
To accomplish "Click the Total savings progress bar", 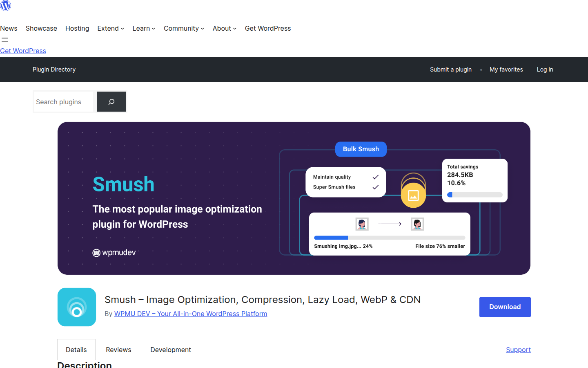I will coord(474,195).
